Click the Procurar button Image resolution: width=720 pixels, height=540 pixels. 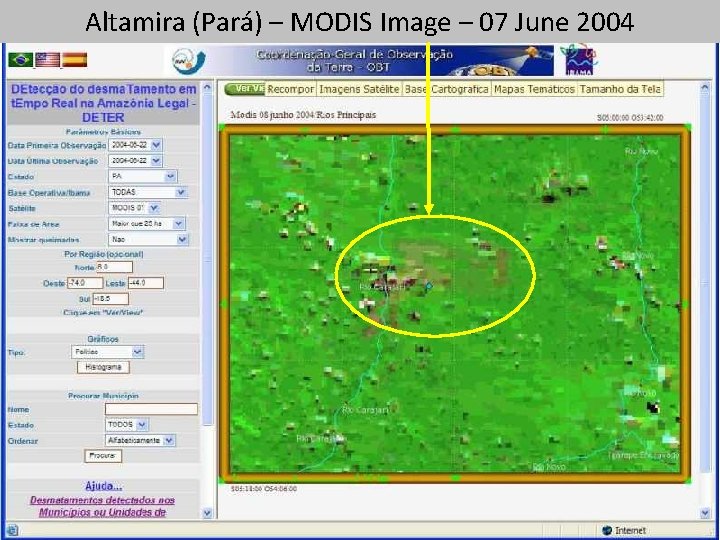(x=103, y=456)
